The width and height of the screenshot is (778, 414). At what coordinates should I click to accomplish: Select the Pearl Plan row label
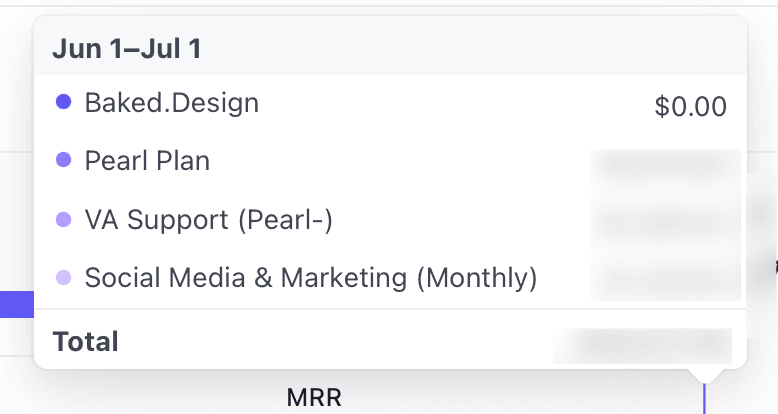click(147, 160)
